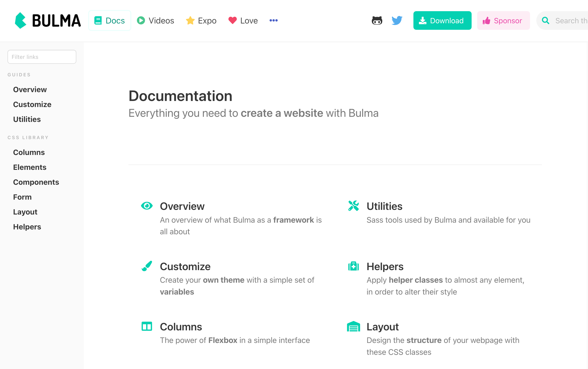Open Components in the sidebar

(36, 182)
